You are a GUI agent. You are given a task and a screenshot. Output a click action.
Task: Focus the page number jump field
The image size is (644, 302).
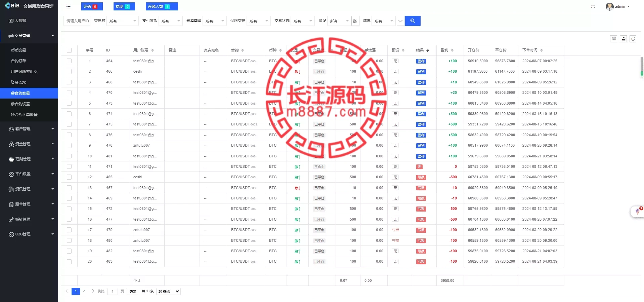click(113, 291)
